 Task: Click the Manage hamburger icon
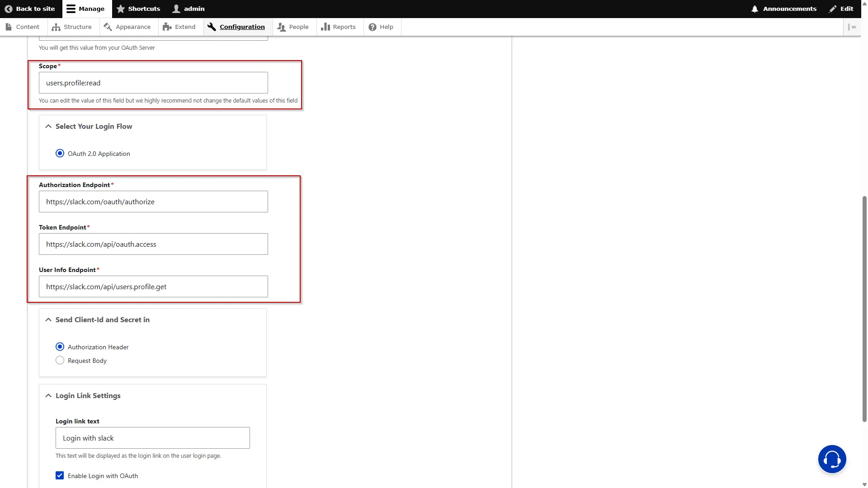(71, 9)
